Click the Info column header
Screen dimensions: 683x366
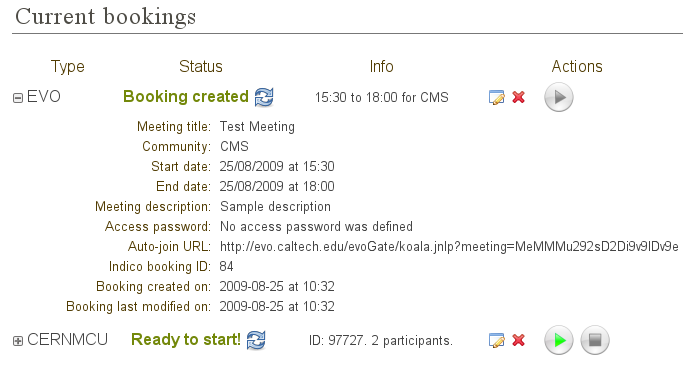tap(382, 66)
